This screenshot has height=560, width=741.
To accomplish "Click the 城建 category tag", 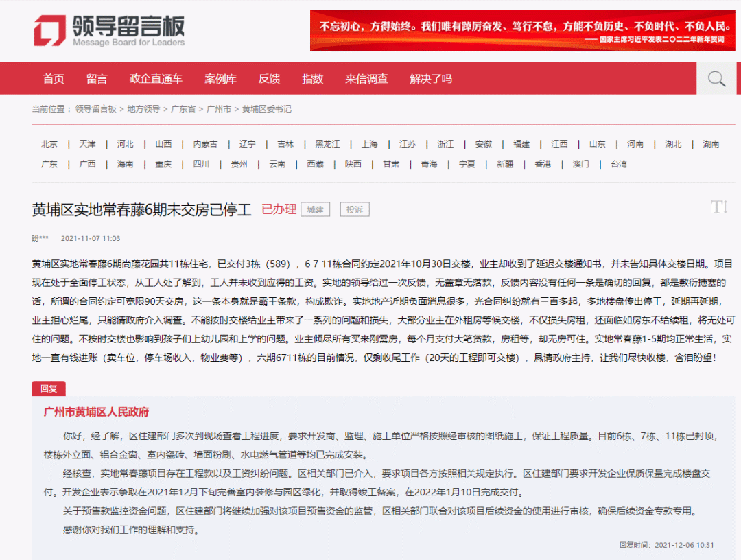I will (x=315, y=209).
